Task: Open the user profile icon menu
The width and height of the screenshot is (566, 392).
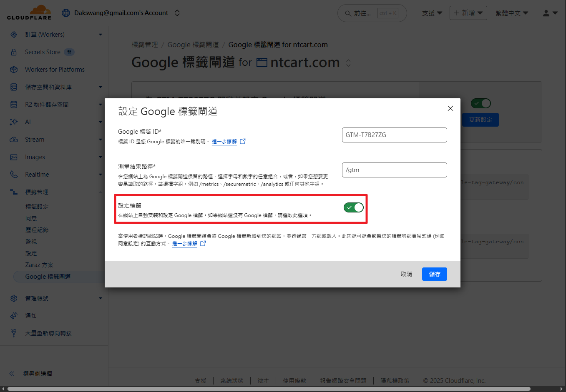Action: (x=550, y=13)
